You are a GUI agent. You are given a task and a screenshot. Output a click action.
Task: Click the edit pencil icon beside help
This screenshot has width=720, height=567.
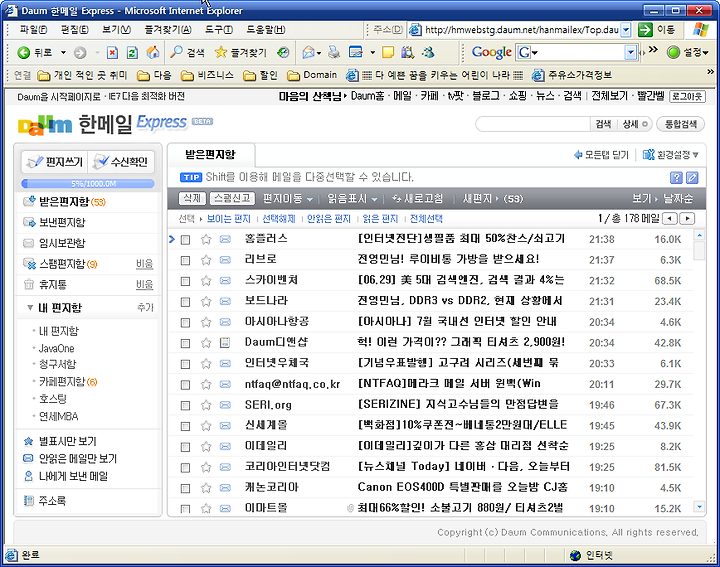point(692,178)
